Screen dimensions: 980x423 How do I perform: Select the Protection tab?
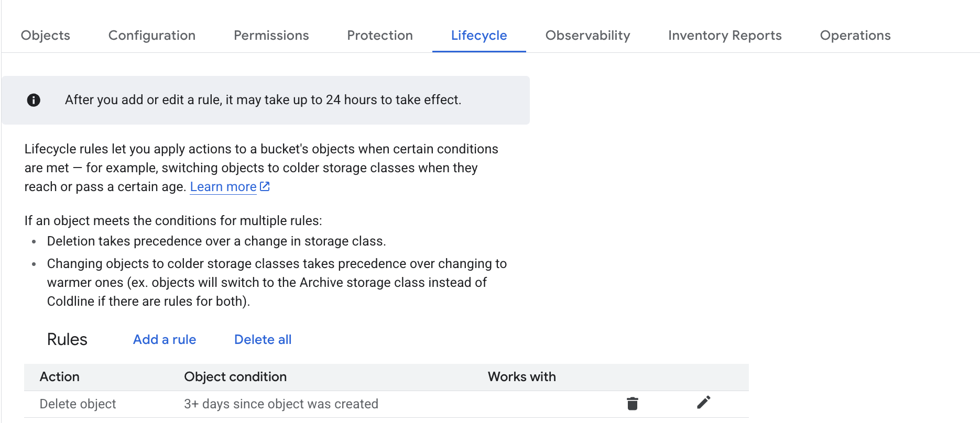coord(380,36)
